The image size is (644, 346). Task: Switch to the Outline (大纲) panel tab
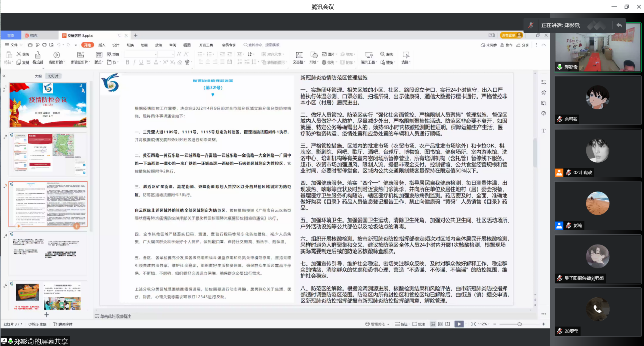tap(38, 76)
